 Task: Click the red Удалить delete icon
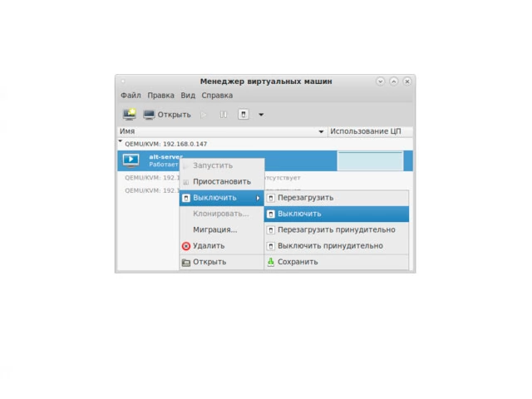click(186, 246)
